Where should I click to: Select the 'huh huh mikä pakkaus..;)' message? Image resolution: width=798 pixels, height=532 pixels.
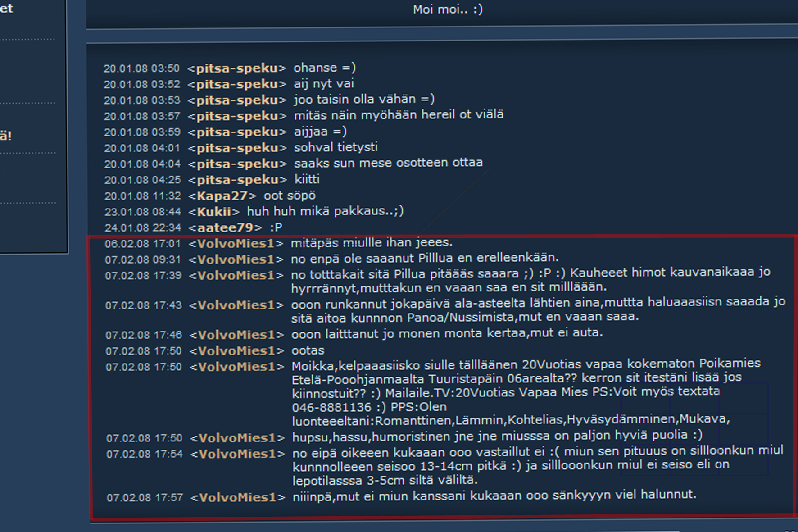[x=325, y=211]
